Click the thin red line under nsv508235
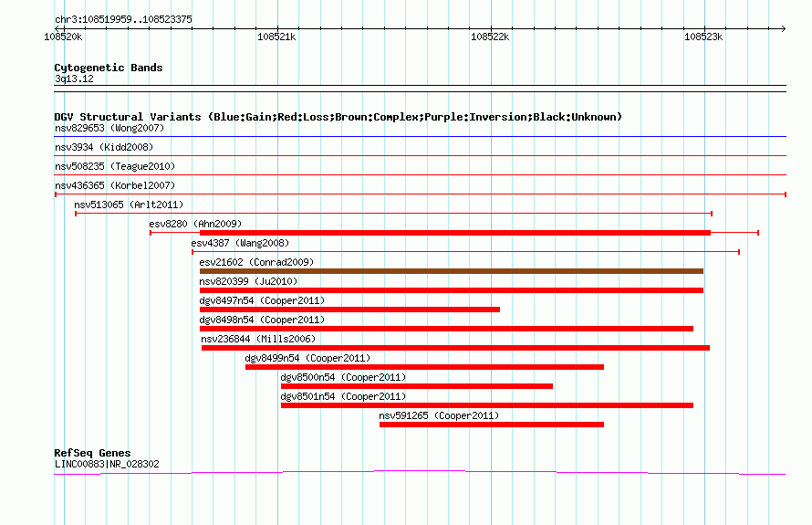Image resolution: width=812 pixels, height=525 pixels. (420, 174)
